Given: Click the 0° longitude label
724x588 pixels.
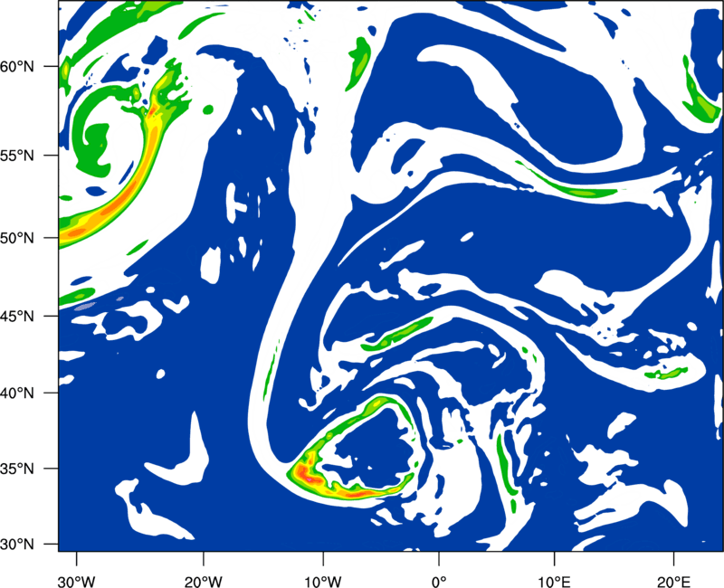Looking at the screenshot, I should pyautogui.click(x=439, y=582).
